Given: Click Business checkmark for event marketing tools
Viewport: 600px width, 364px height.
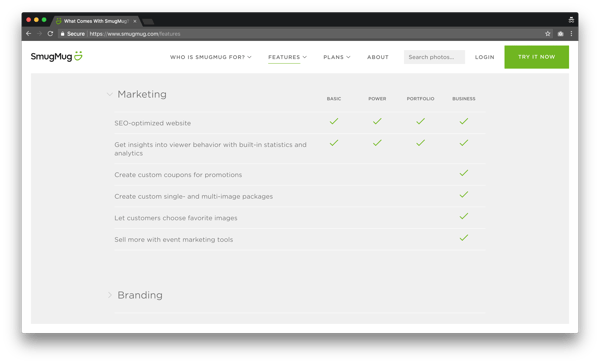Looking at the screenshot, I should (464, 238).
